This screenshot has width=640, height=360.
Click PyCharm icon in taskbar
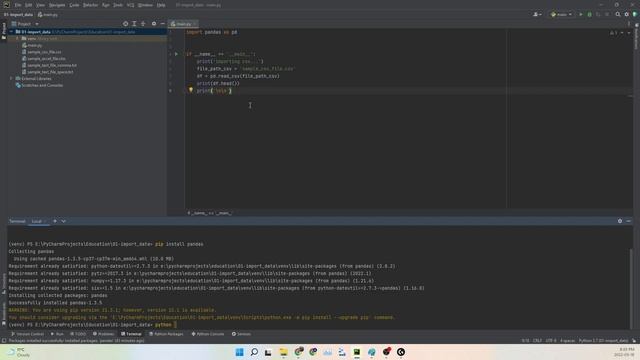[x=357, y=352]
